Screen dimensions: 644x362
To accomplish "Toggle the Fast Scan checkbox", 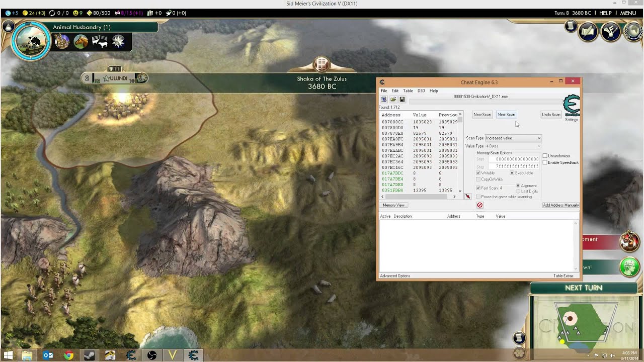I will pyautogui.click(x=478, y=188).
